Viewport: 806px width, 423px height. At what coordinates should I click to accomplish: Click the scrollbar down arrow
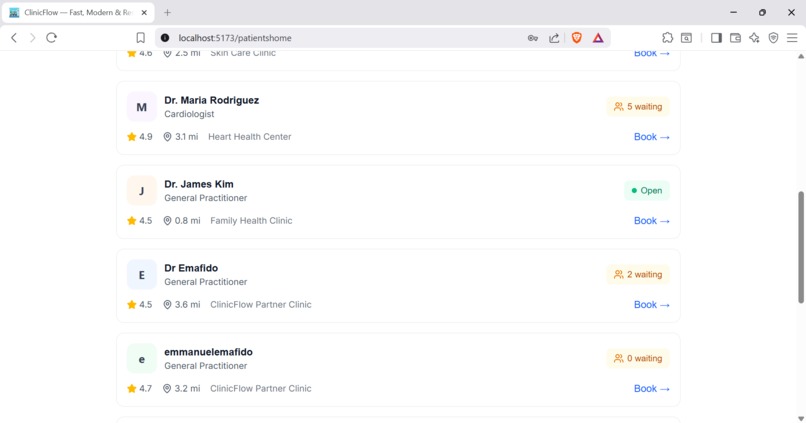(800, 419)
